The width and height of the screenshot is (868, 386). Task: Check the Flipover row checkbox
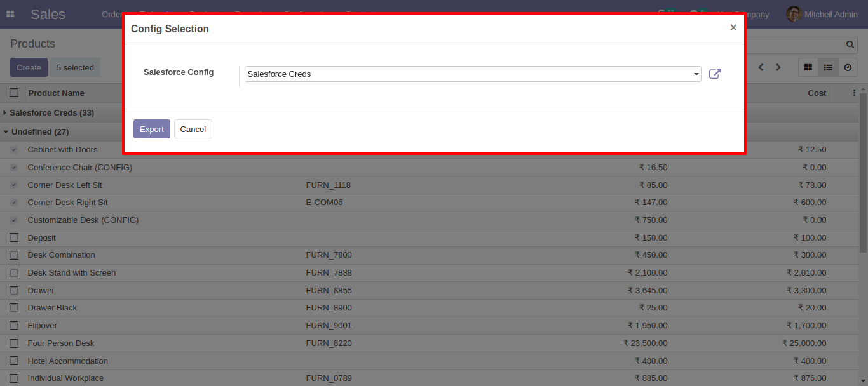pyautogui.click(x=14, y=326)
